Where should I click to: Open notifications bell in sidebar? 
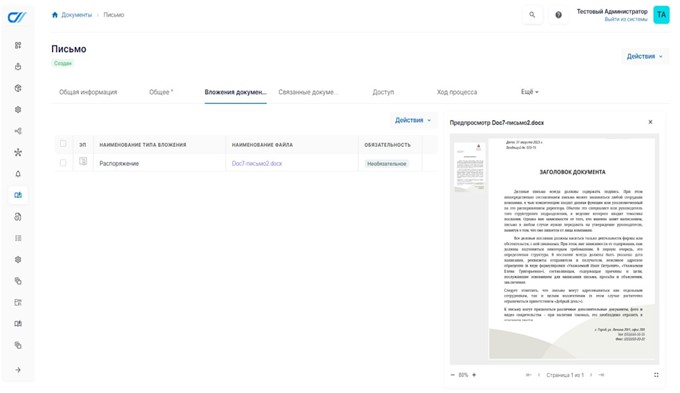[x=18, y=174]
